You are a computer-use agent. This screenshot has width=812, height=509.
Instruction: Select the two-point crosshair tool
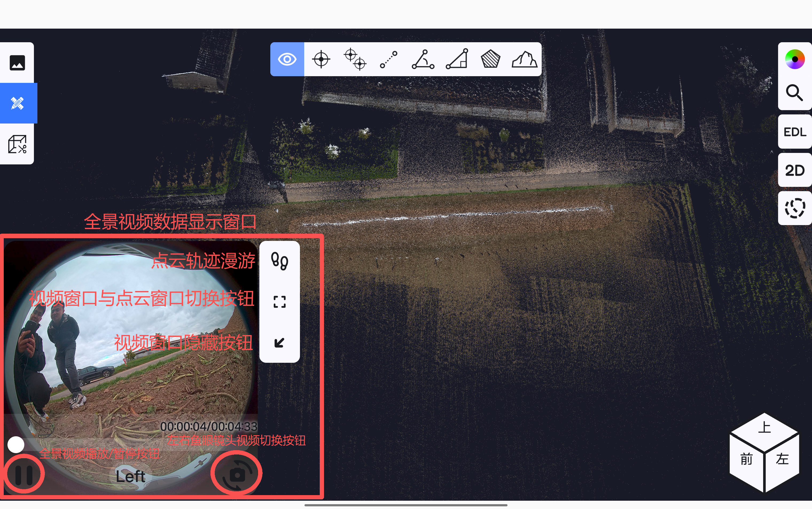pos(355,59)
